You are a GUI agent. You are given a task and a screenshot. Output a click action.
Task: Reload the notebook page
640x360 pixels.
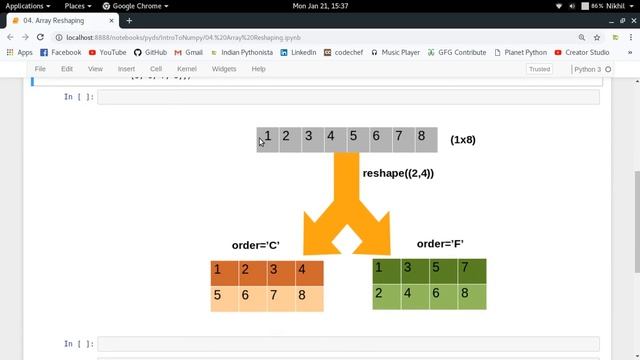click(x=40, y=37)
